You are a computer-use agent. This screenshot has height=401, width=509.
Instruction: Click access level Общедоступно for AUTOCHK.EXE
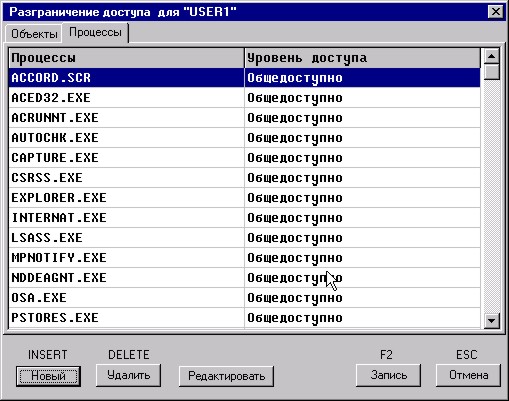click(x=362, y=138)
